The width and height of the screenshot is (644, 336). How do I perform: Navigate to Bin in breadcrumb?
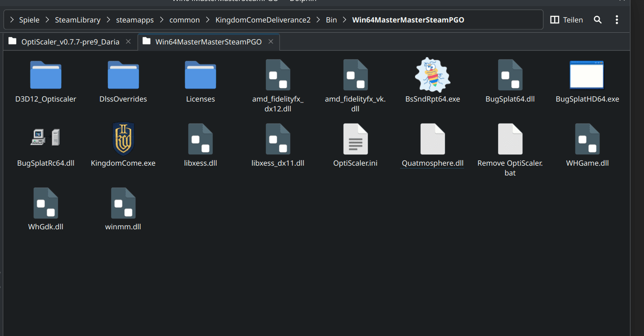(x=331, y=20)
